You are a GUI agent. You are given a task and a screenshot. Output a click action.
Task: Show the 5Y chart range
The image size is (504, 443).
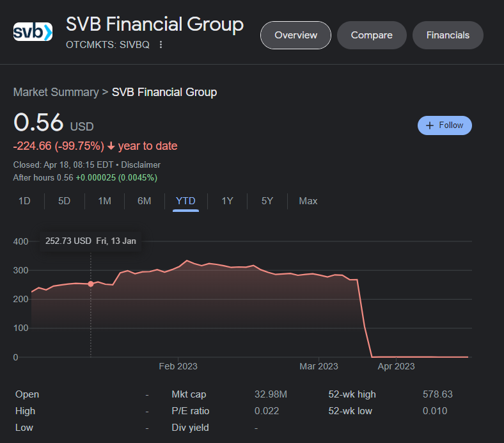tap(267, 201)
